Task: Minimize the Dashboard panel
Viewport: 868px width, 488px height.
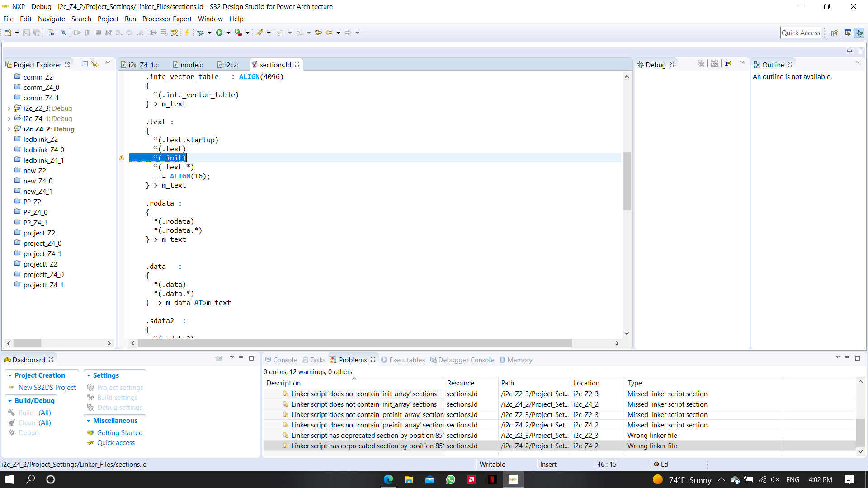Action: [x=241, y=358]
